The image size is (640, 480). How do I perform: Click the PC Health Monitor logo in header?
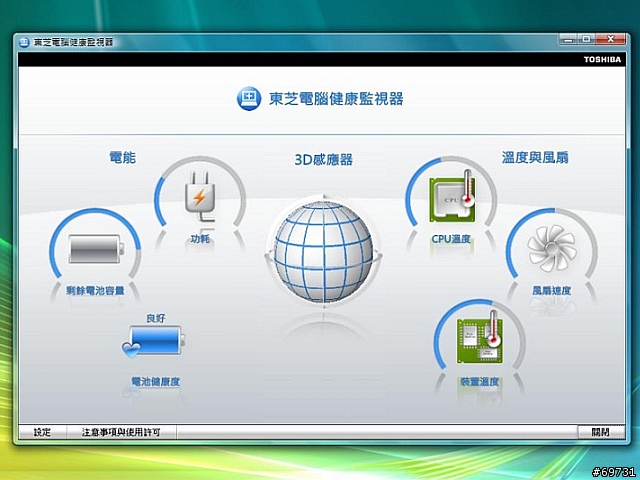(249, 98)
